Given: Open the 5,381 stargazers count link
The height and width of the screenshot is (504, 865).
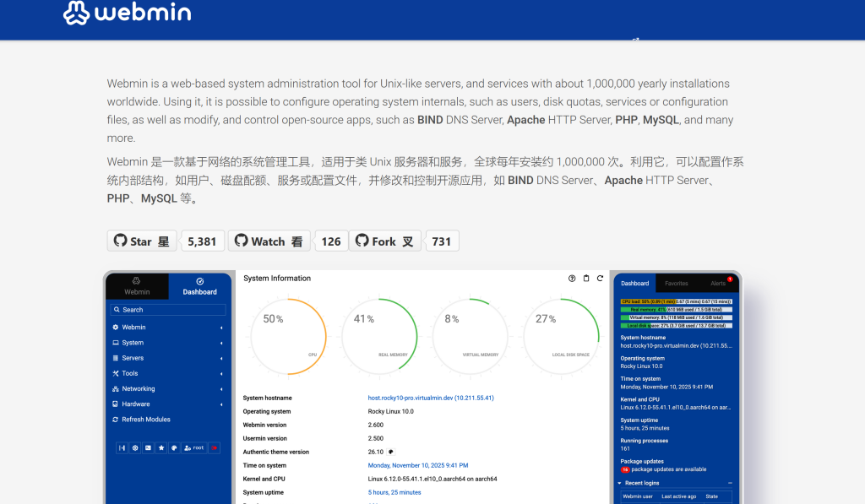Looking at the screenshot, I should (202, 241).
